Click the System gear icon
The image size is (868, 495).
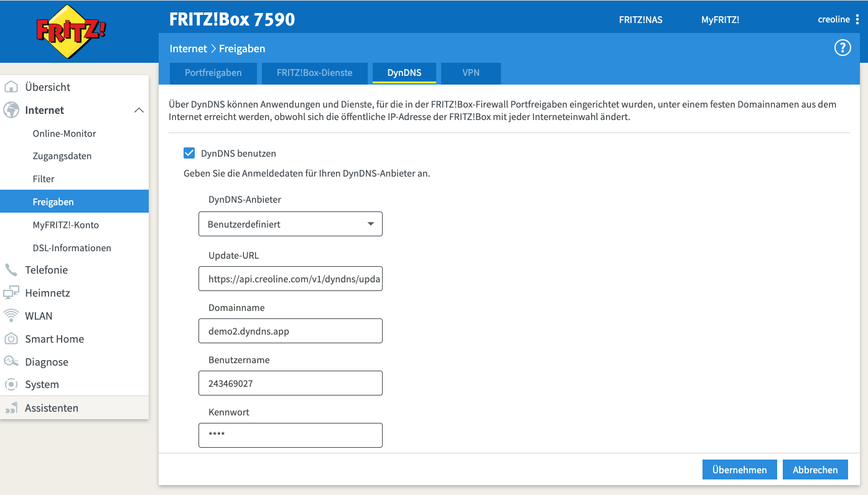pyautogui.click(x=11, y=384)
